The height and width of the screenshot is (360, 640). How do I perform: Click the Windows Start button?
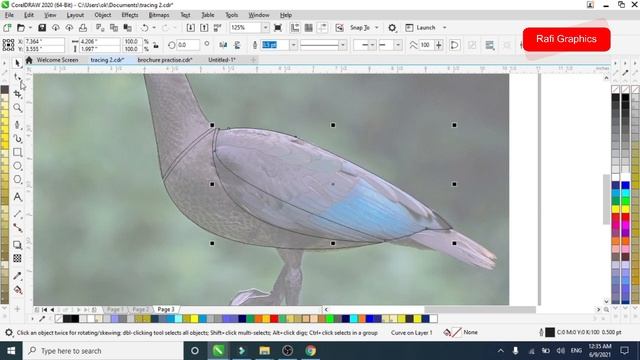pos(11,351)
